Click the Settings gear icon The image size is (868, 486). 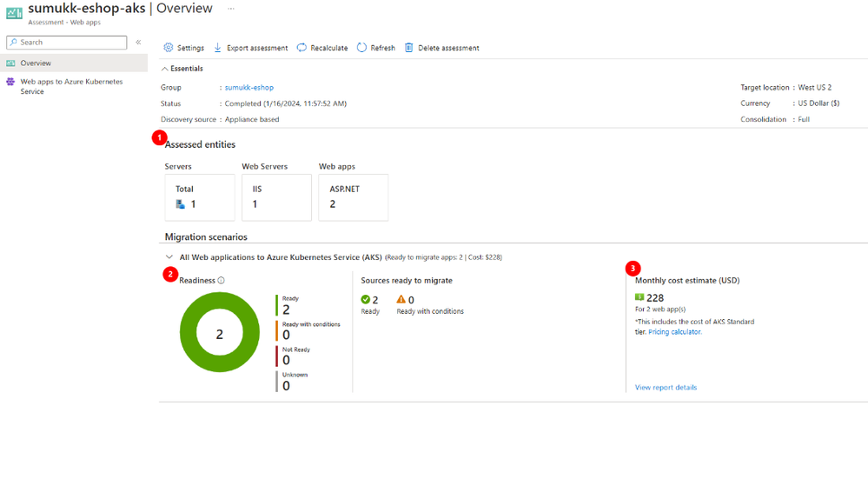click(x=169, y=48)
